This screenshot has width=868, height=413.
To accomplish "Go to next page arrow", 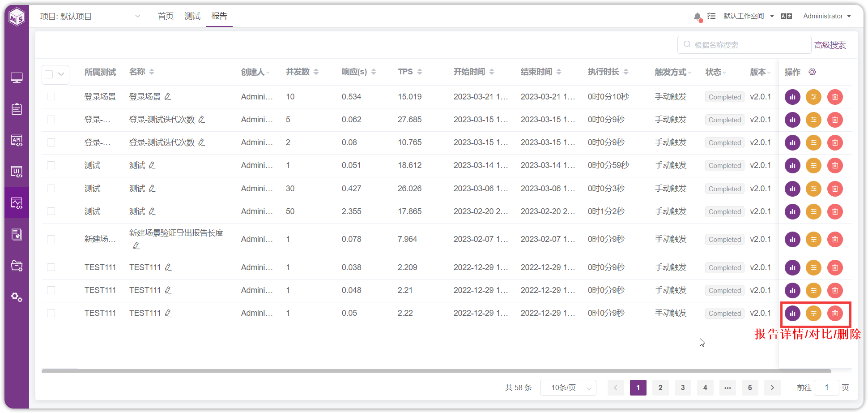I will click(772, 387).
